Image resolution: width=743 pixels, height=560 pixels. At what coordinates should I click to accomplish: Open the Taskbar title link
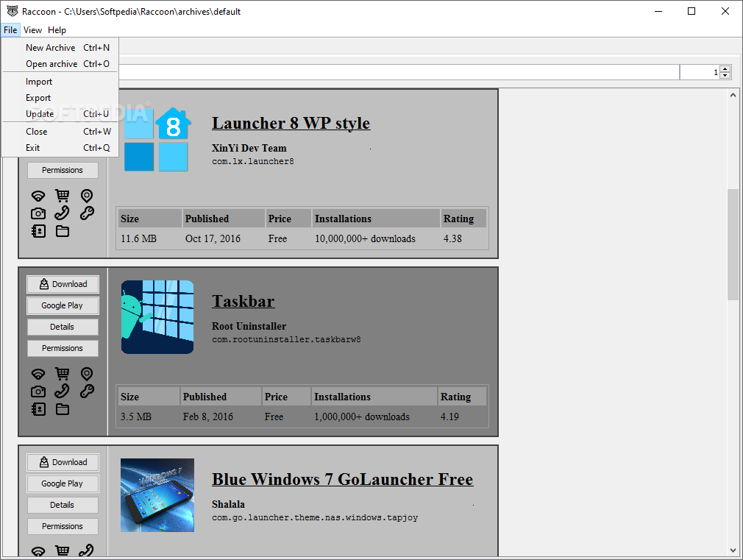[243, 302]
